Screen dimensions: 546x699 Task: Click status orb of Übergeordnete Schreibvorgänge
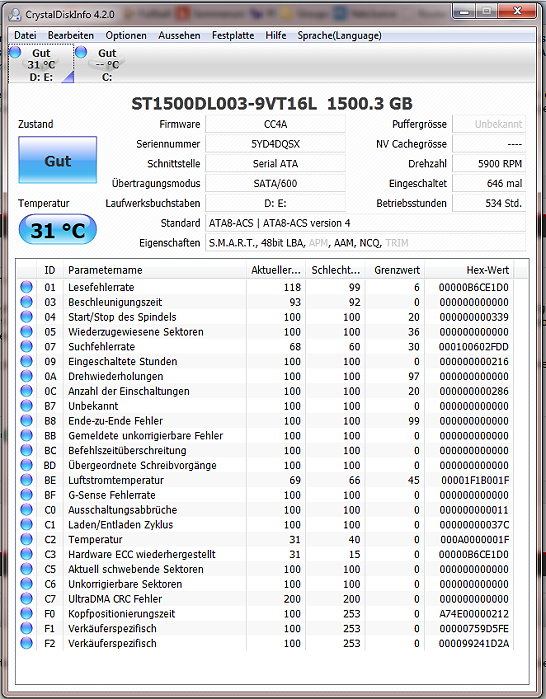[x=26, y=465]
